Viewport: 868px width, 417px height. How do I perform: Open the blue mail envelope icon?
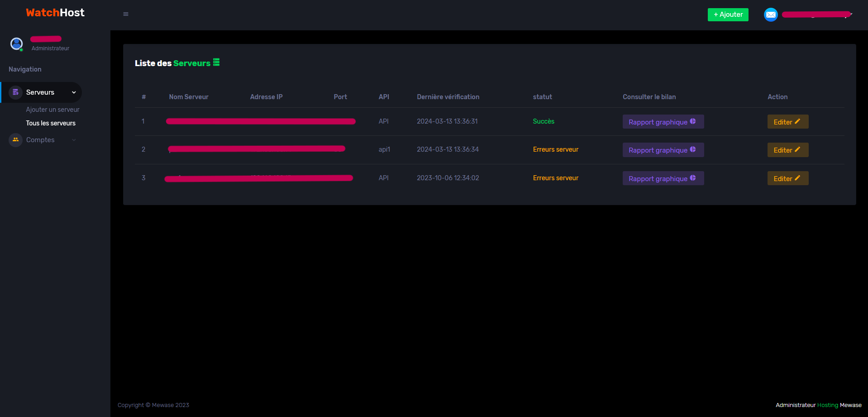(x=770, y=15)
